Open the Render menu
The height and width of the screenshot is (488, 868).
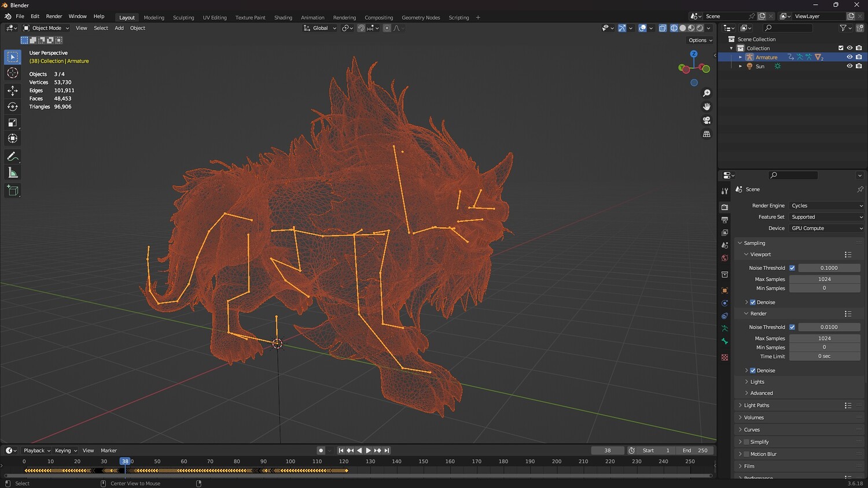pyautogui.click(x=54, y=16)
